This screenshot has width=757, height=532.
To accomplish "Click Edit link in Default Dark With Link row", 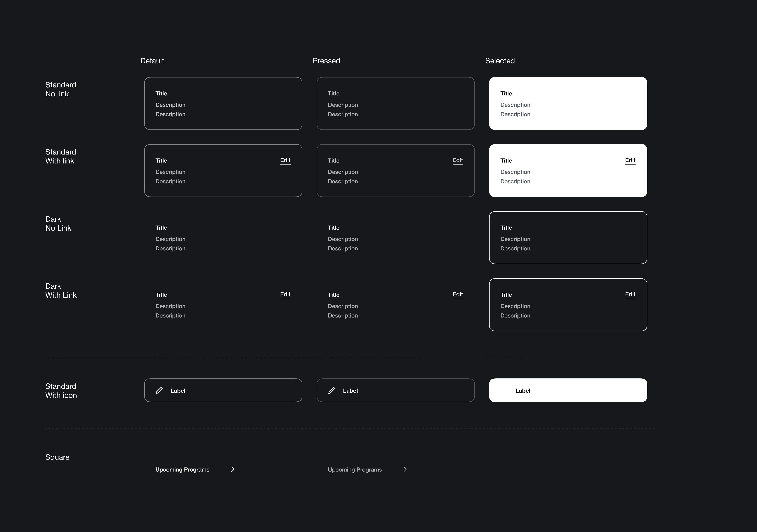I will 285,294.
